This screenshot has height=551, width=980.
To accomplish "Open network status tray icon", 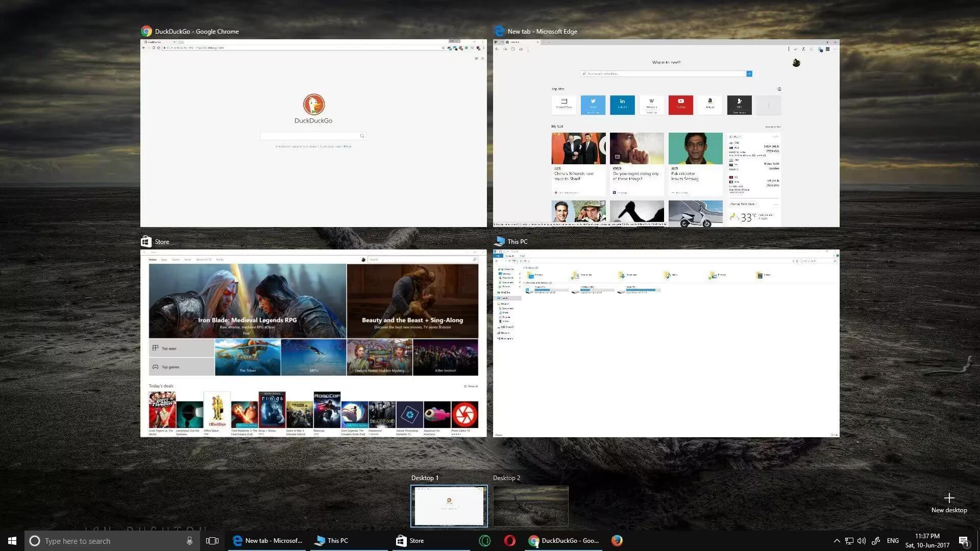I will 849,541.
